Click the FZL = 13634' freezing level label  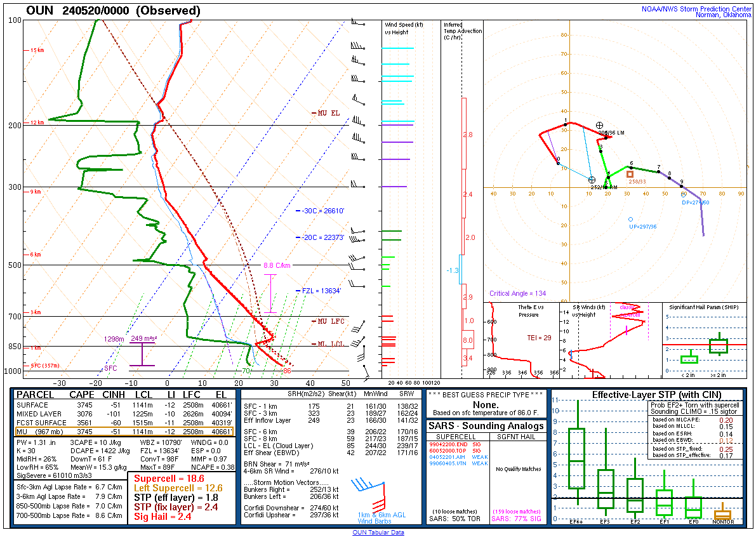pyautogui.click(x=321, y=291)
